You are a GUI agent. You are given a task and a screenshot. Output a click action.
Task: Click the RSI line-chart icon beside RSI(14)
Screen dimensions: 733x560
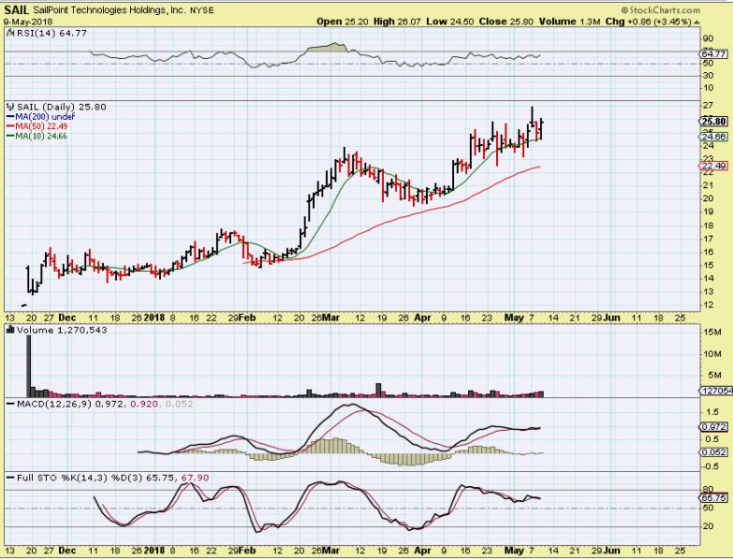pos(10,33)
